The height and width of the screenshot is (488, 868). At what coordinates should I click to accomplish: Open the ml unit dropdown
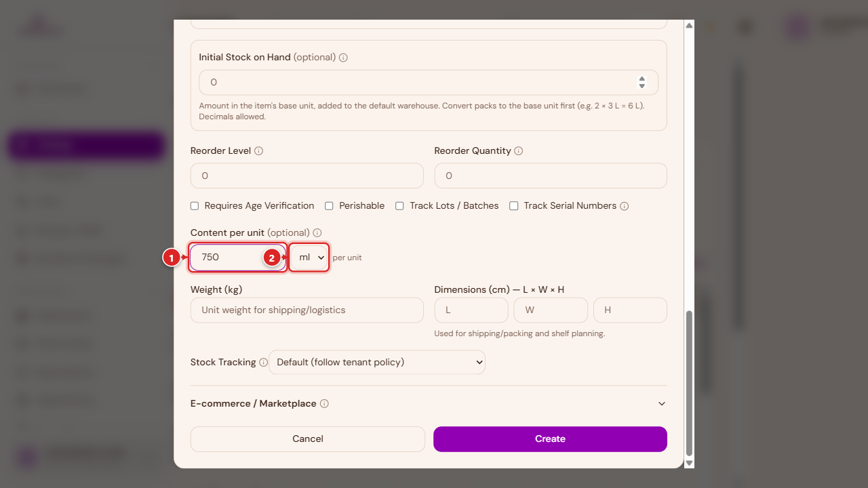(309, 258)
